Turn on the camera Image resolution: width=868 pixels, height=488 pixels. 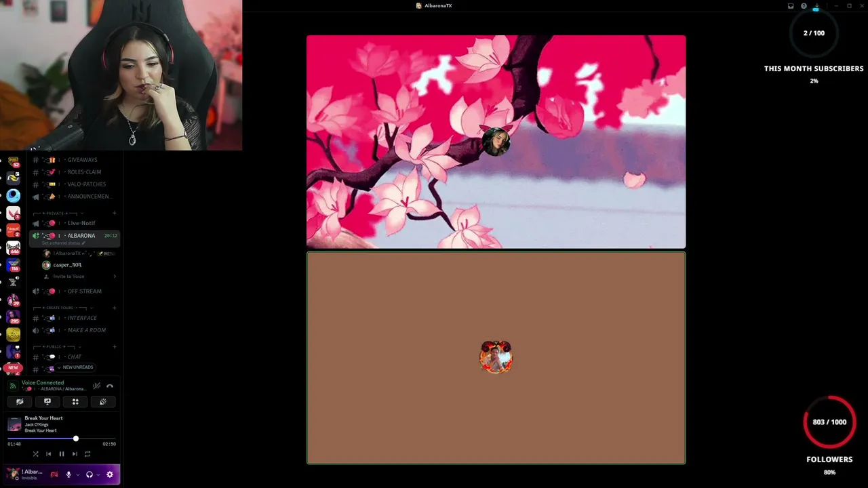point(20,401)
